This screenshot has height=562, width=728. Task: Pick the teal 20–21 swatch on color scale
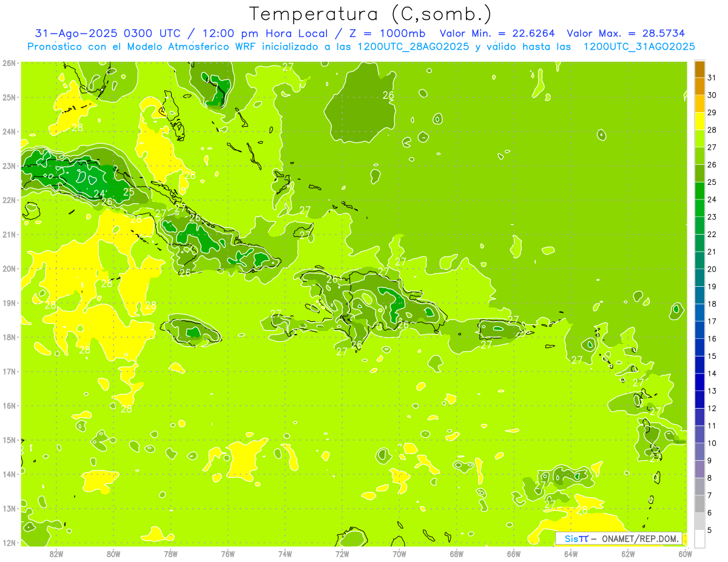click(x=699, y=260)
